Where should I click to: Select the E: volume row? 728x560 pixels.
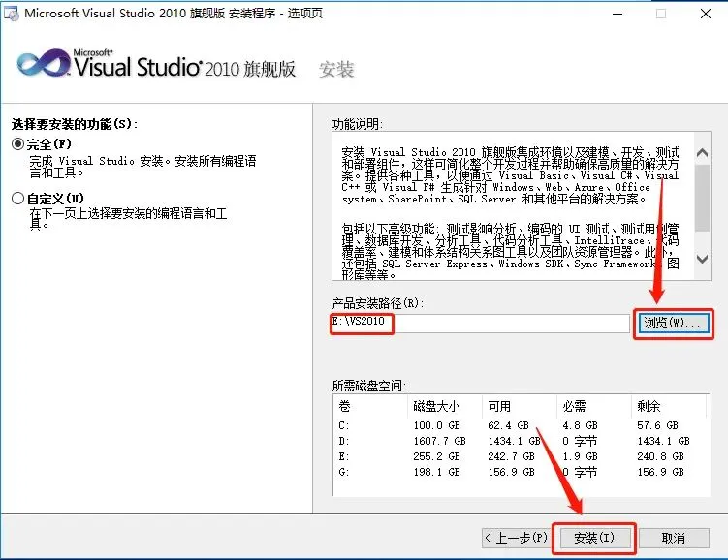521,456
